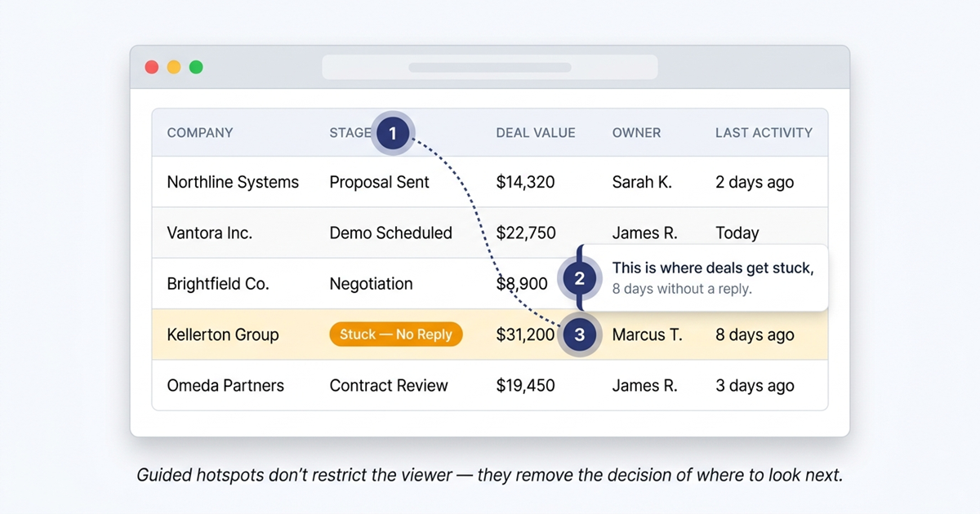Sort table by LAST ACTIVITY header
The image size is (980, 514).
[763, 132]
